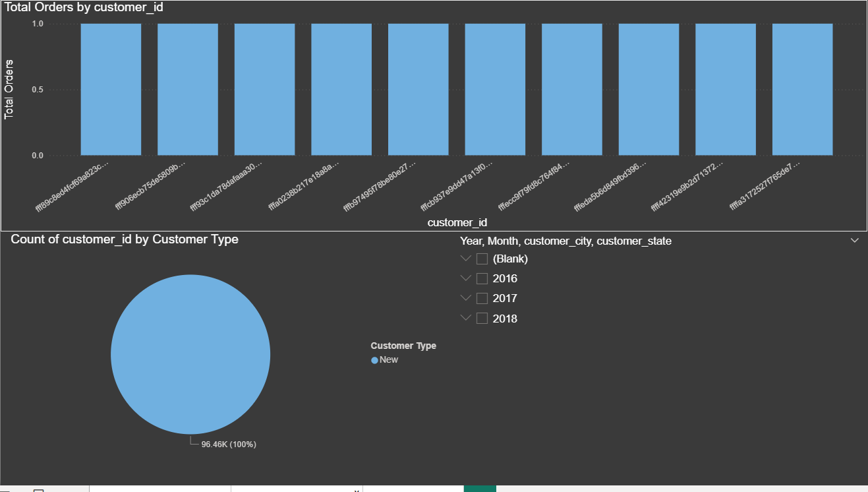Check the 2017 year checkbox

tap(482, 298)
